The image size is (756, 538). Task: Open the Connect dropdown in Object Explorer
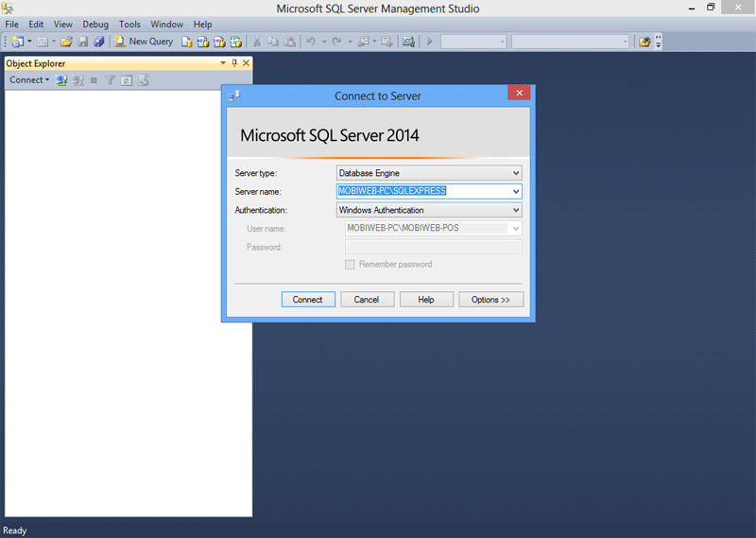pyautogui.click(x=29, y=80)
